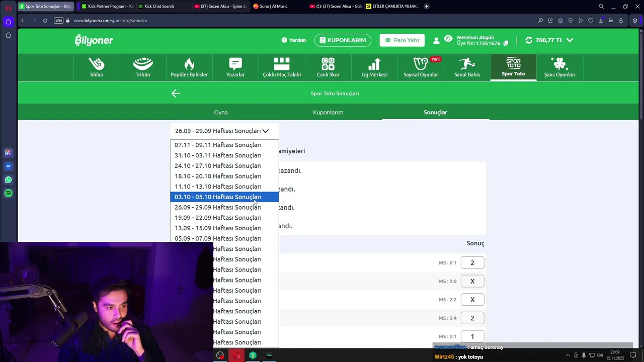Open WhatsApp in Opera sidebar
This screenshot has height=362, width=644.
pos(8,180)
